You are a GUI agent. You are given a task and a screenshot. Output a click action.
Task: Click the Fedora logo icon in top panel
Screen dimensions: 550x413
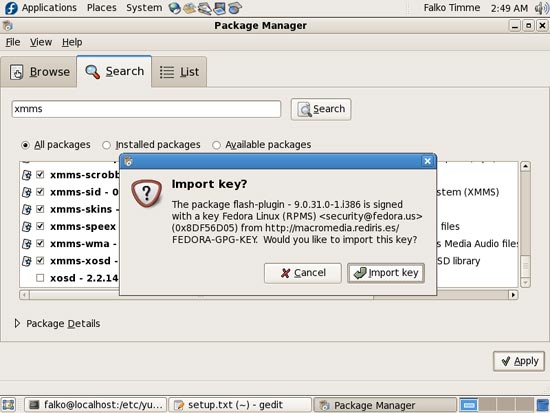click(x=11, y=8)
